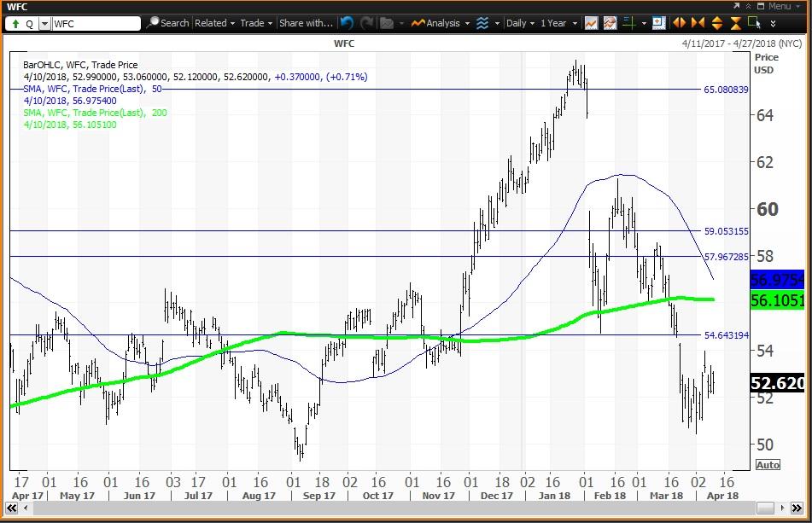Click the blue 56.9754 SMA price tag

(x=777, y=280)
